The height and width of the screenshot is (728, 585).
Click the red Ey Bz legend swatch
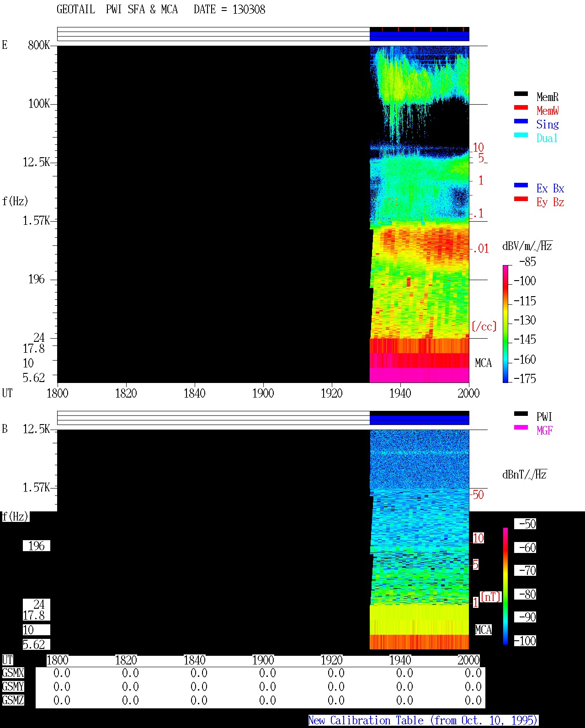(521, 199)
